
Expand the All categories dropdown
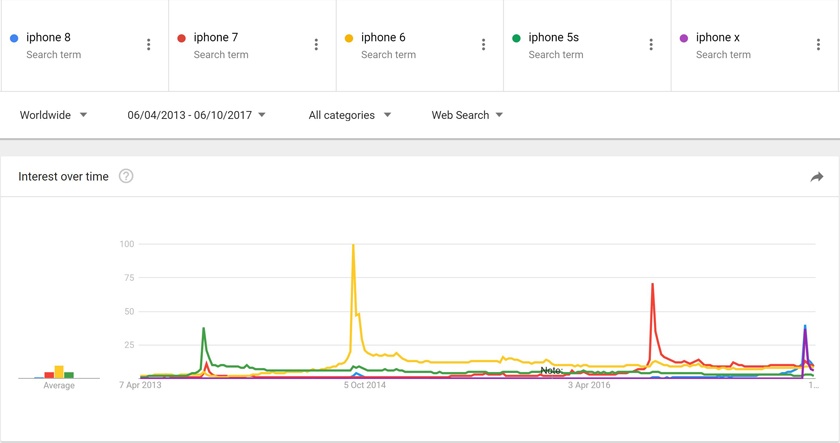pos(349,115)
